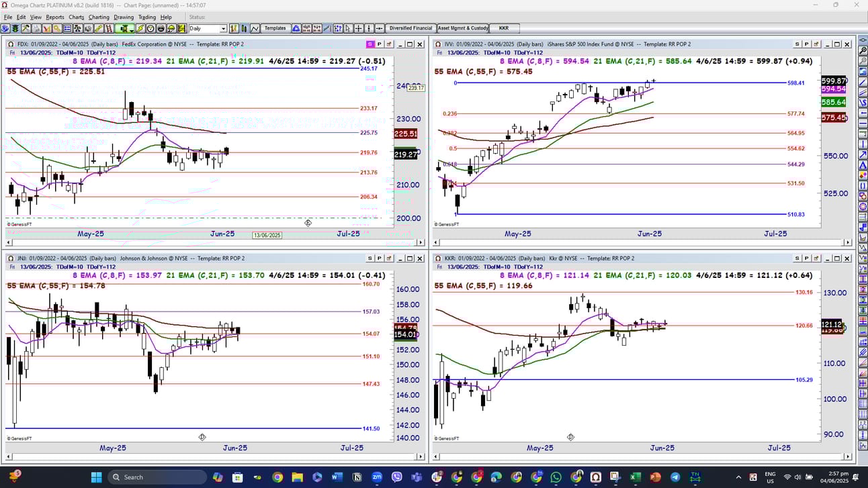Toggle the P button on KKR chart

(x=807, y=258)
